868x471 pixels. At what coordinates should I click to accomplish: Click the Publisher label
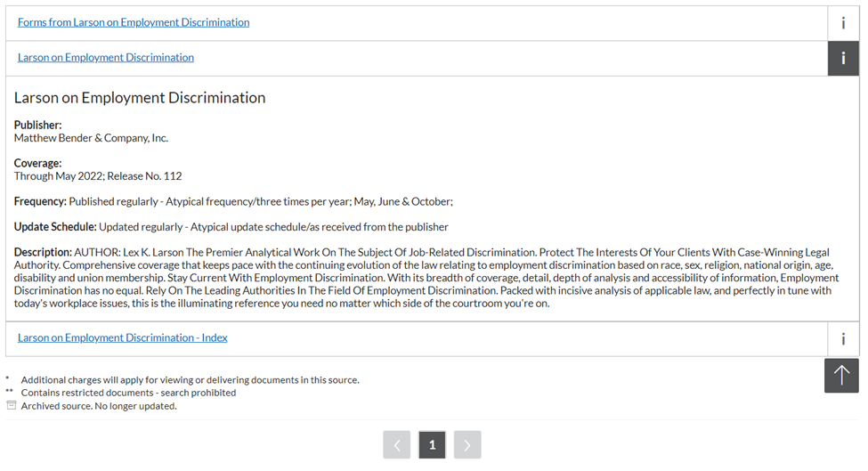(37, 125)
